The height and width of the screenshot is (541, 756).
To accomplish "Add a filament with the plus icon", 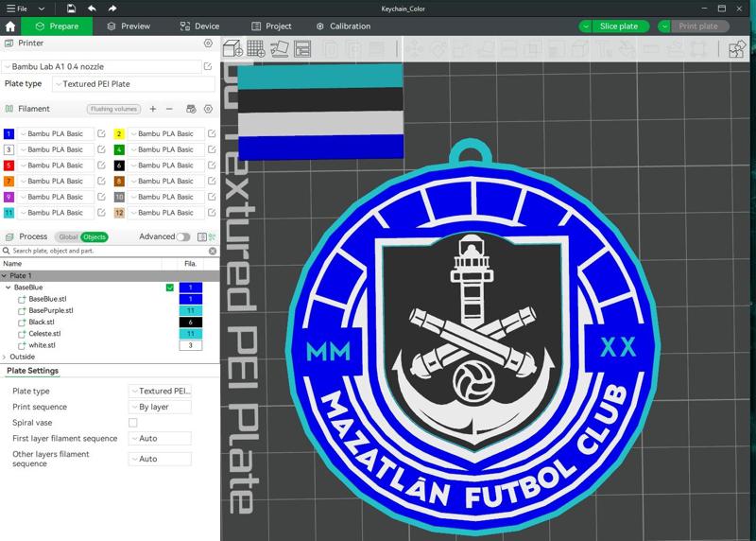I will [x=153, y=109].
